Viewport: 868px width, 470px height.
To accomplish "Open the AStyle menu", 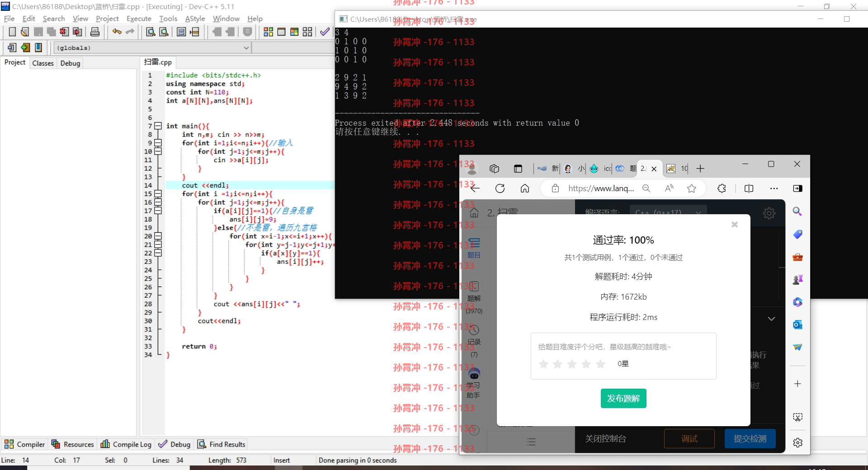I will 195,19.
